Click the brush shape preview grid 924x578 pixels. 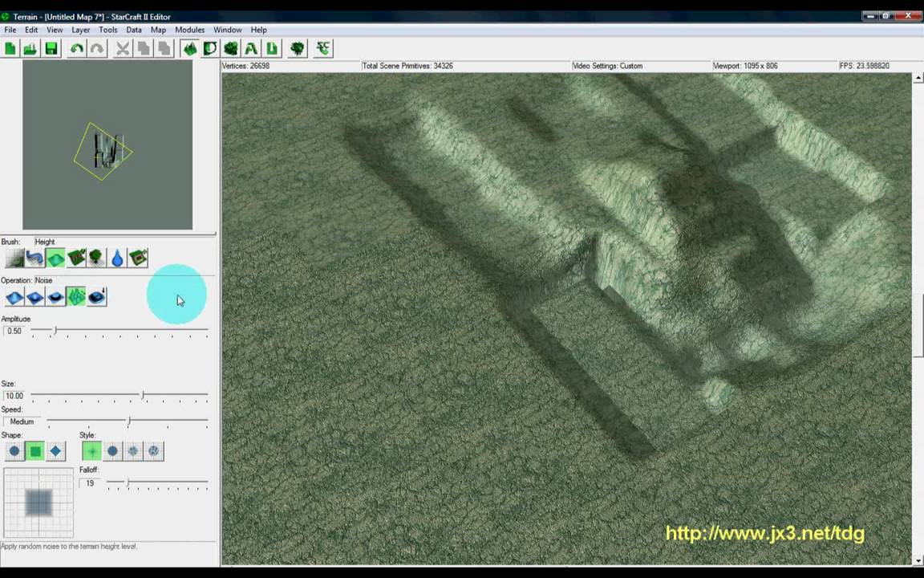coord(38,503)
